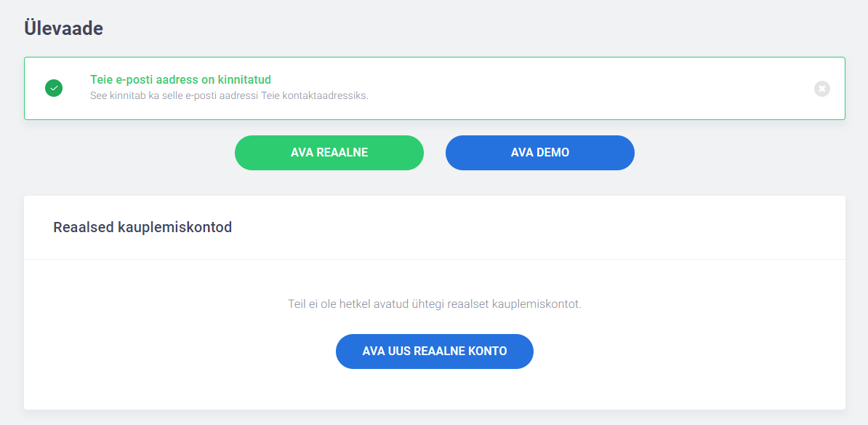Open a demo account via AVA DEMO
868x425 pixels.
539,152
